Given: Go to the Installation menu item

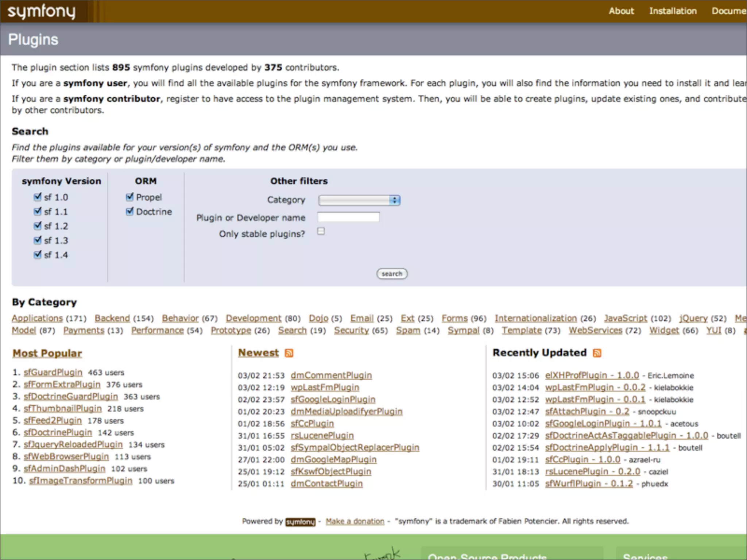Looking at the screenshot, I should click(673, 11).
